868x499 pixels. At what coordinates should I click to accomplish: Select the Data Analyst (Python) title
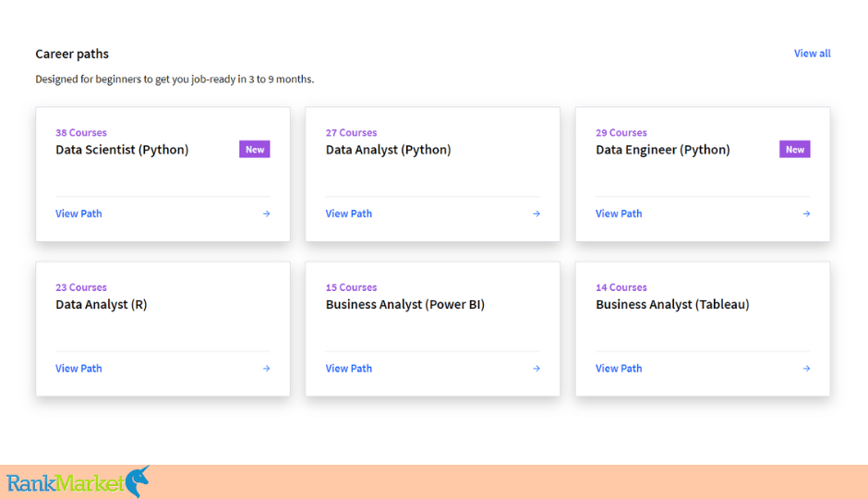click(388, 150)
